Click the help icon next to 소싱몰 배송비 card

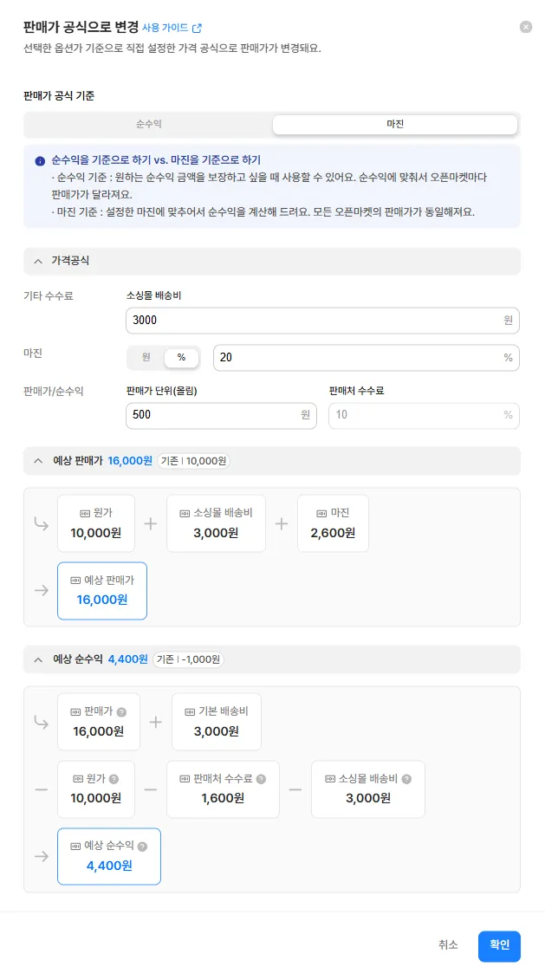[407, 779]
